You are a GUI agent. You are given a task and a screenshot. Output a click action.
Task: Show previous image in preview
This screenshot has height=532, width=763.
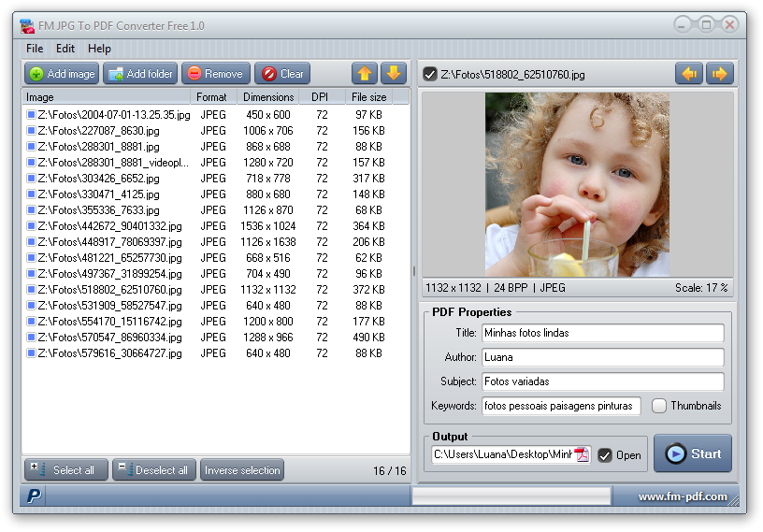point(689,74)
